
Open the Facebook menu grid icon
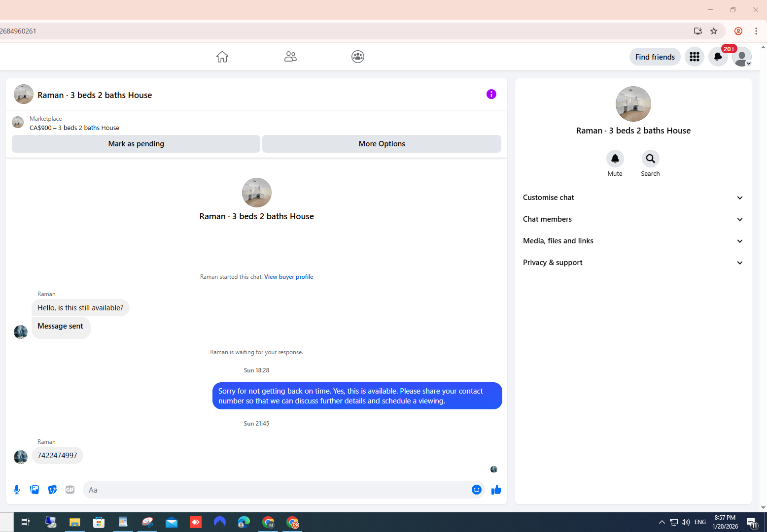click(694, 57)
